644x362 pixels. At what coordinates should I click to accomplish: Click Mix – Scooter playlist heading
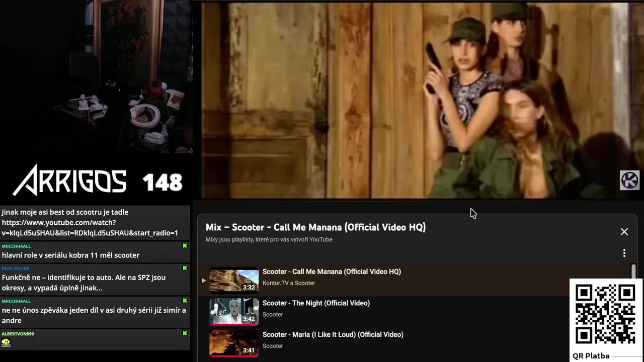pyautogui.click(x=315, y=227)
